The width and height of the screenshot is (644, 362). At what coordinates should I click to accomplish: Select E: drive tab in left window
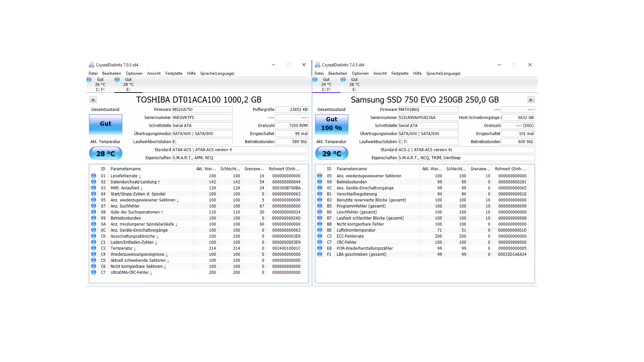point(128,84)
